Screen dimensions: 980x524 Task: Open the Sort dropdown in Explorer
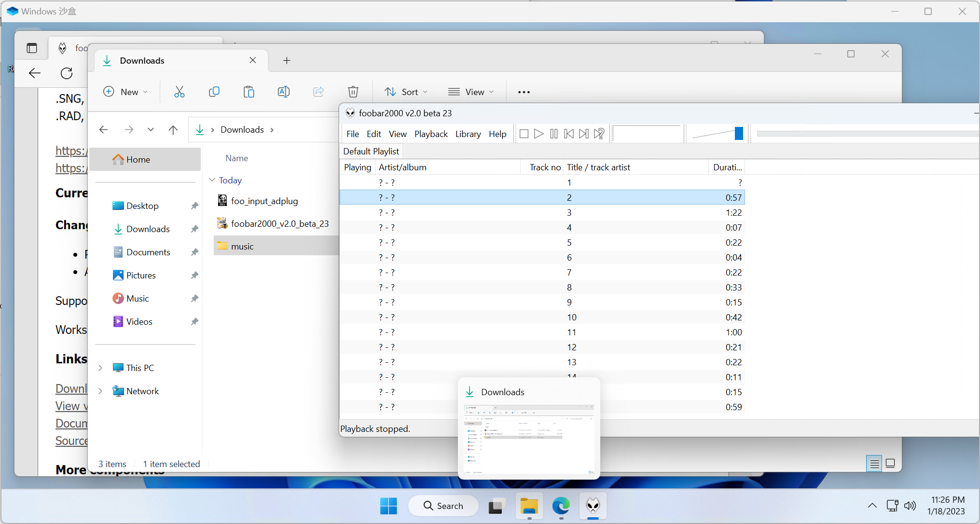pyautogui.click(x=406, y=92)
